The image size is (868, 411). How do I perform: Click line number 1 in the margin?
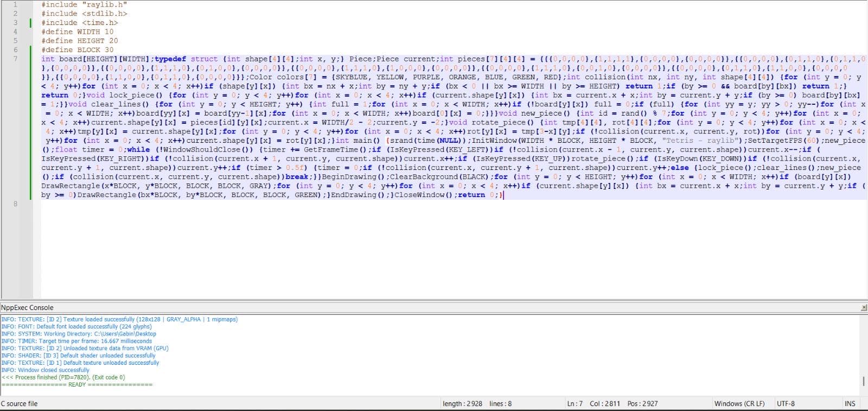15,4
